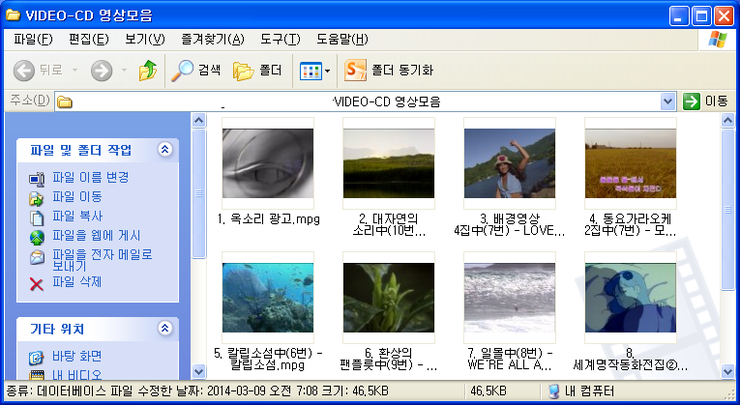Click the 파일 이동 move icon
Image resolution: width=740 pixels, height=405 pixels.
click(36, 198)
